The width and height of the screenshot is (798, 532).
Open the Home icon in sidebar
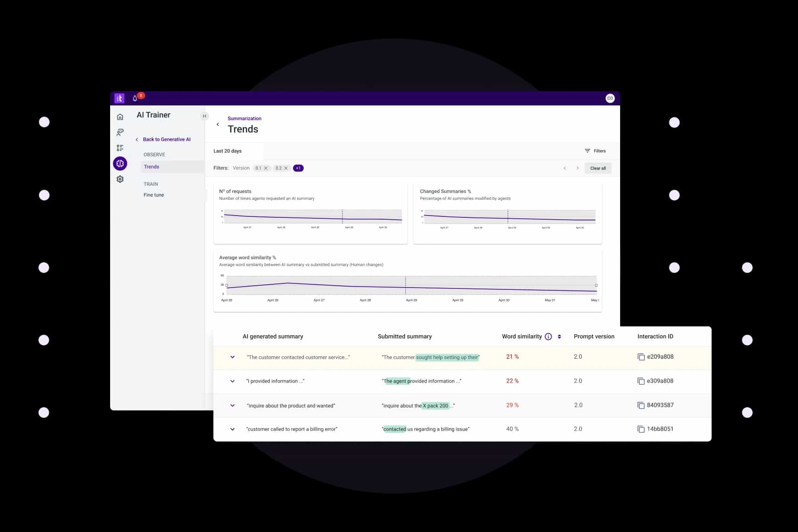120,116
